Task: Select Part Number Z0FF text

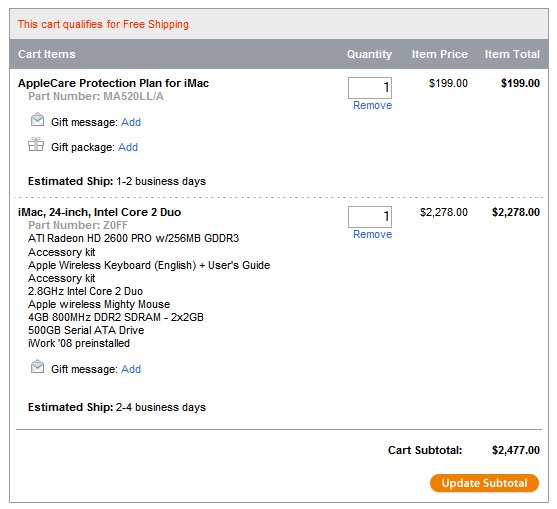Action: (78, 225)
